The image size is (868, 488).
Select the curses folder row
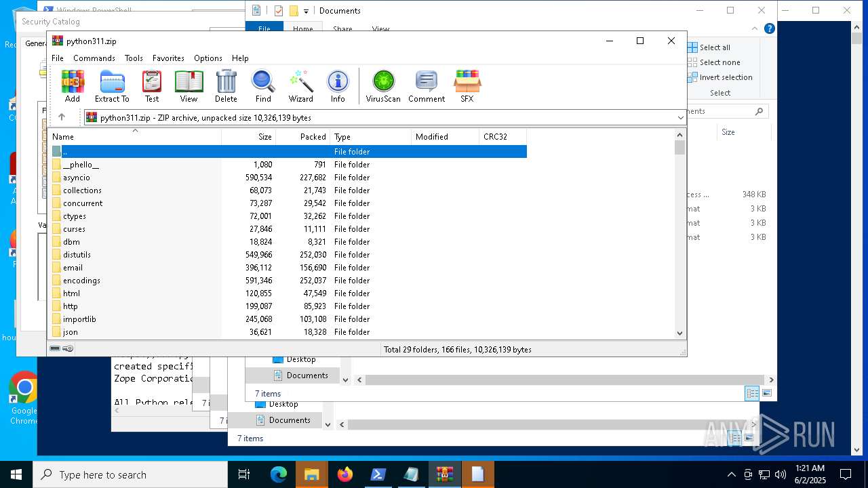(x=288, y=229)
